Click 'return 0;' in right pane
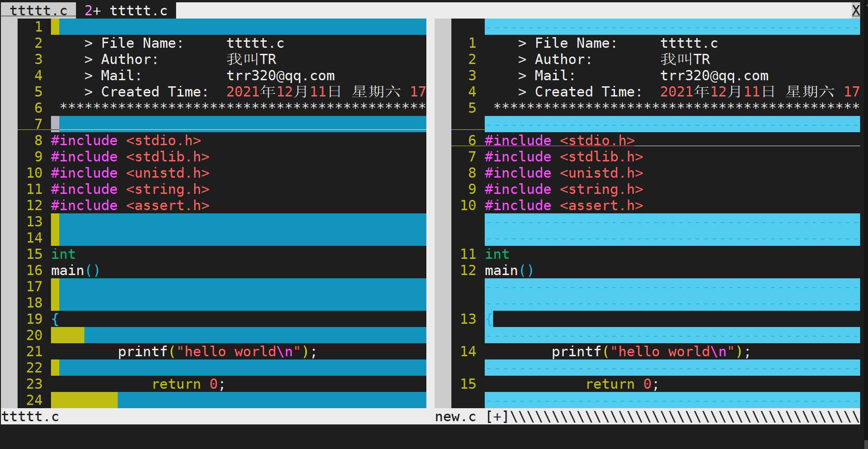 [x=622, y=384]
